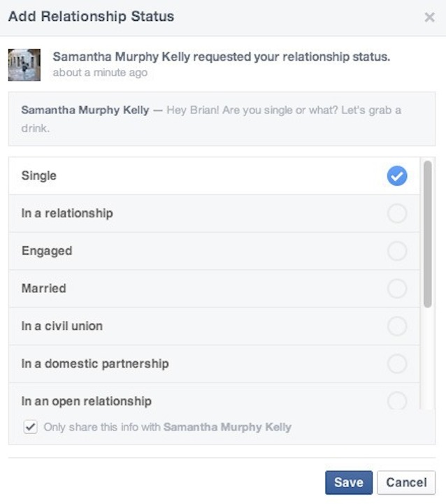Close the Add Relationship Status dialog

tap(429, 17)
